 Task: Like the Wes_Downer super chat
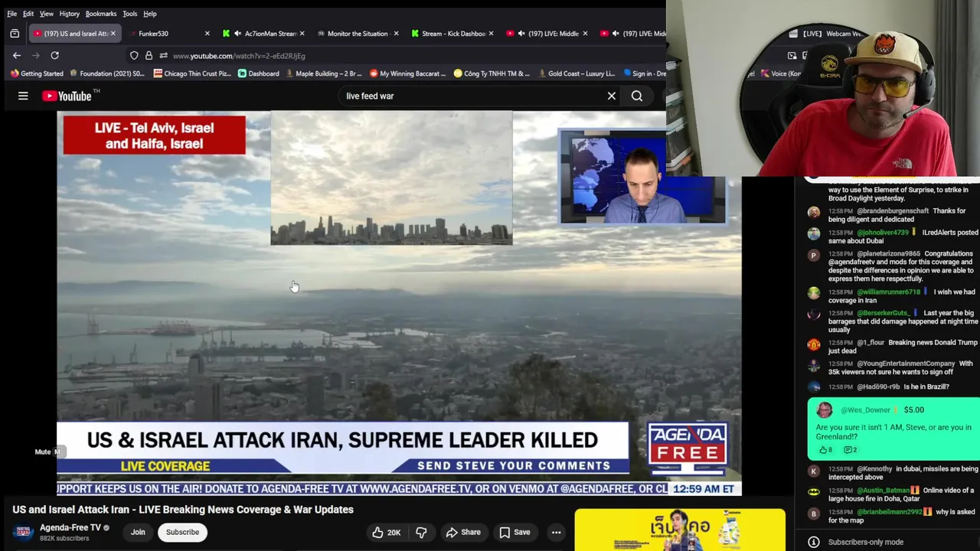tap(825, 450)
